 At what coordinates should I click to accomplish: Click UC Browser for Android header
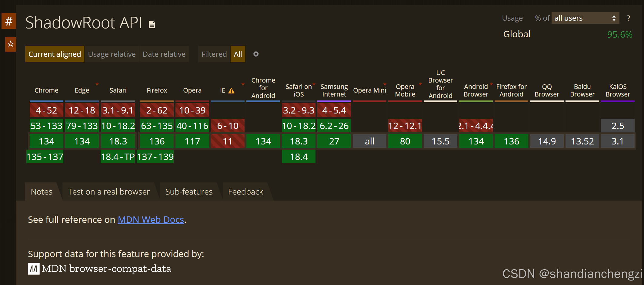[x=440, y=84]
